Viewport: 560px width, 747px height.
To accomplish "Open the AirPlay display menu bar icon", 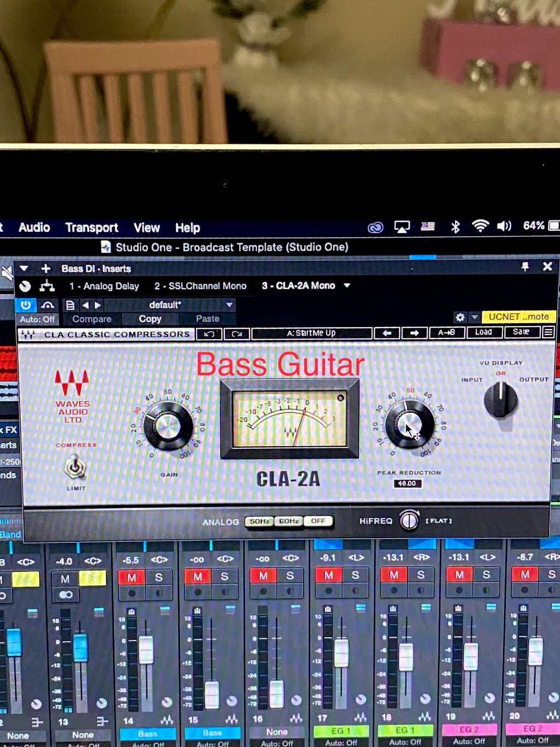I will pos(402,226).
